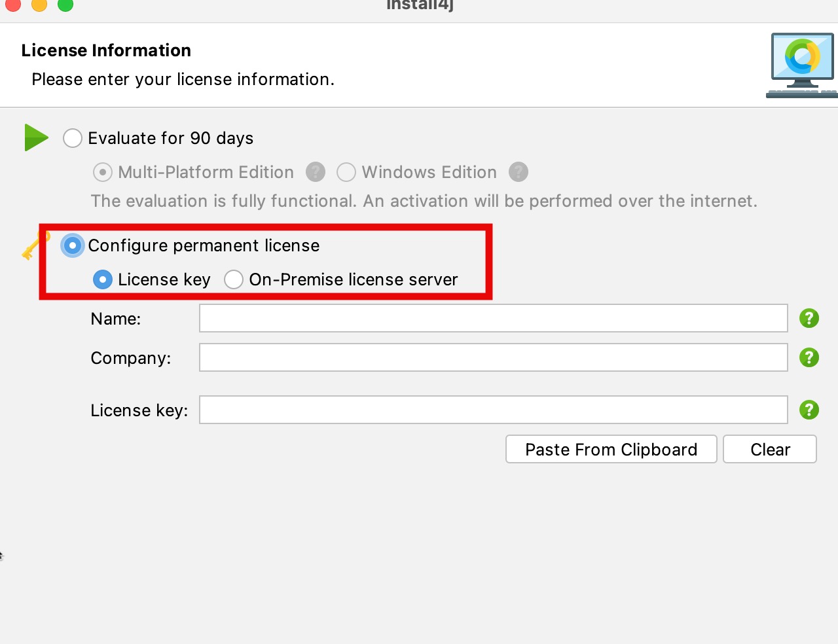The height and width of the screenshot is (644, 838).
Task: Open help for the Name field
Action: pos(809,318)
